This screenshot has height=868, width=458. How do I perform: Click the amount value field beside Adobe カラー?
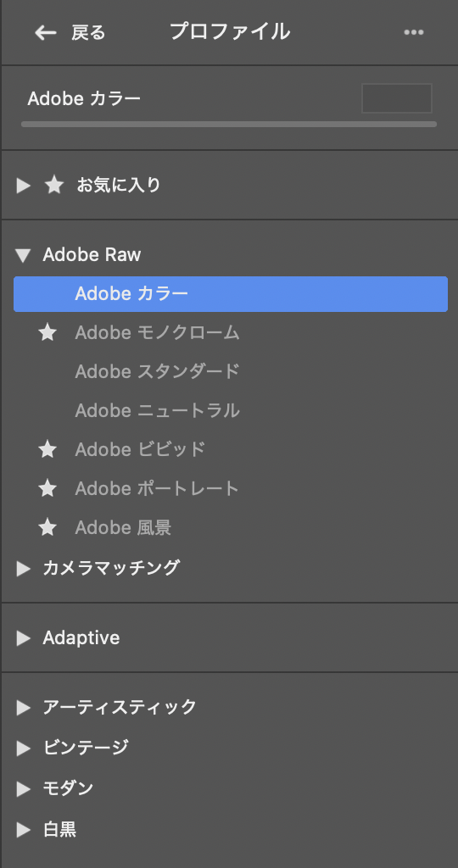tap(397, 98)
